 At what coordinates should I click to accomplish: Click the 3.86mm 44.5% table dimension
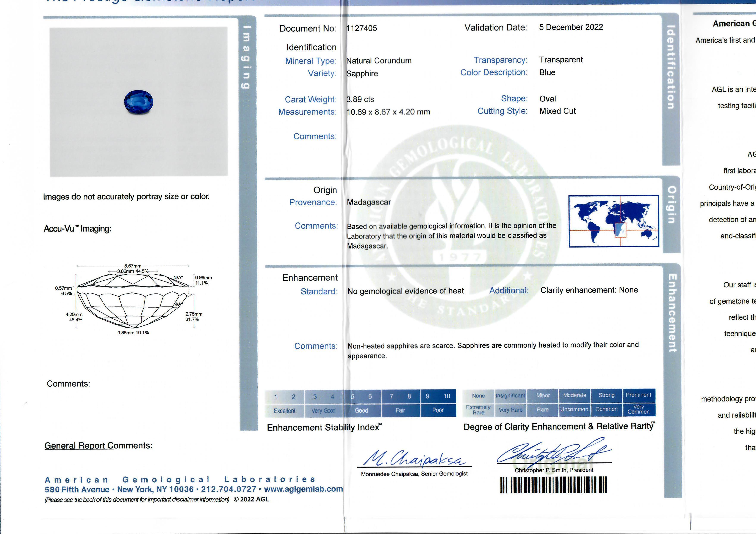133,271
